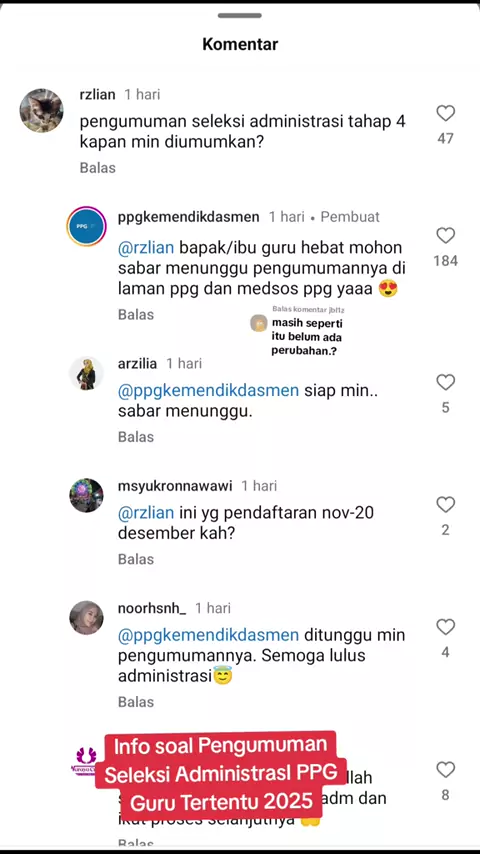
Task: Open rzlian's cat profile picture
Action: point(41,111)
